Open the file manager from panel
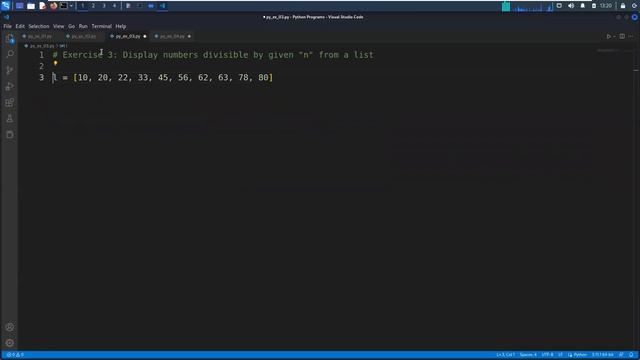Viewport: 640px width, 360px height. click(31, 6)
